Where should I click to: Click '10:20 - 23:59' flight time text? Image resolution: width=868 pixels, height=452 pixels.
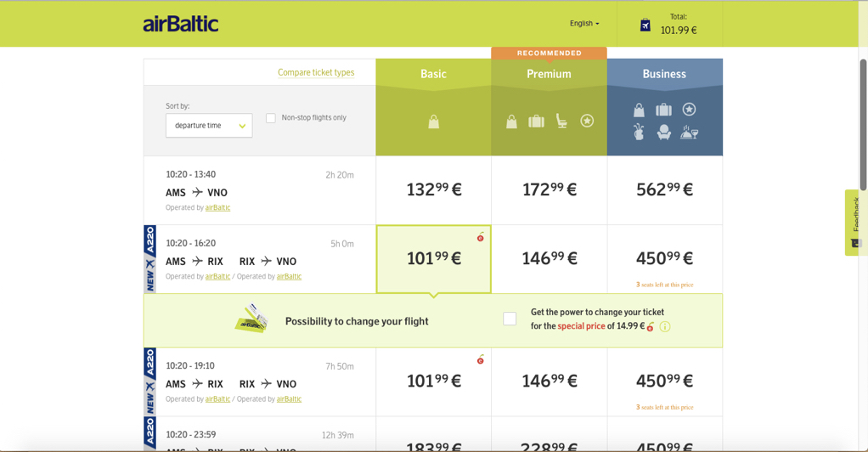pos(190,434)
